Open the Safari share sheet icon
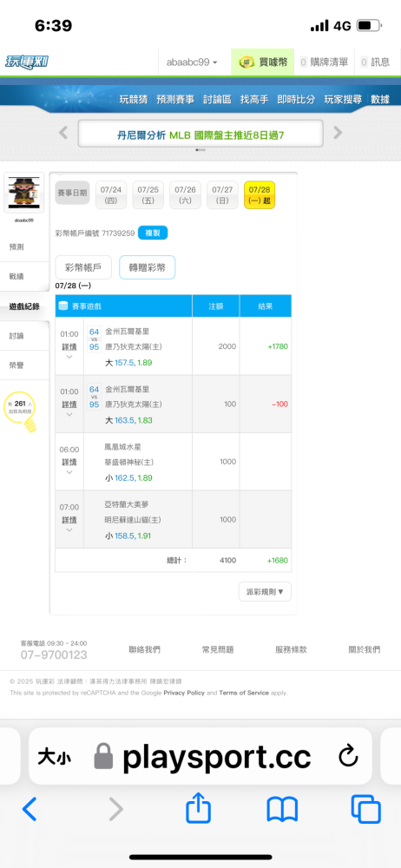 click(x=198, y=808)
